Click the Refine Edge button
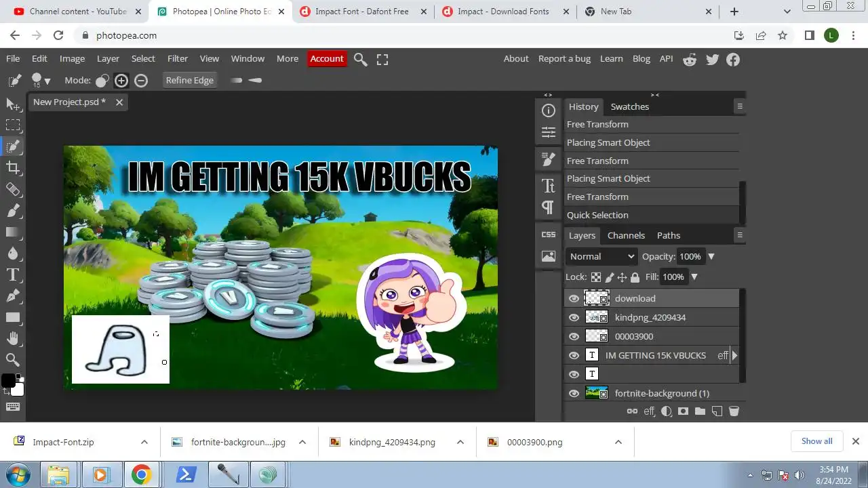868x488 pixels. pyautogui.click(x=190, y=80)
